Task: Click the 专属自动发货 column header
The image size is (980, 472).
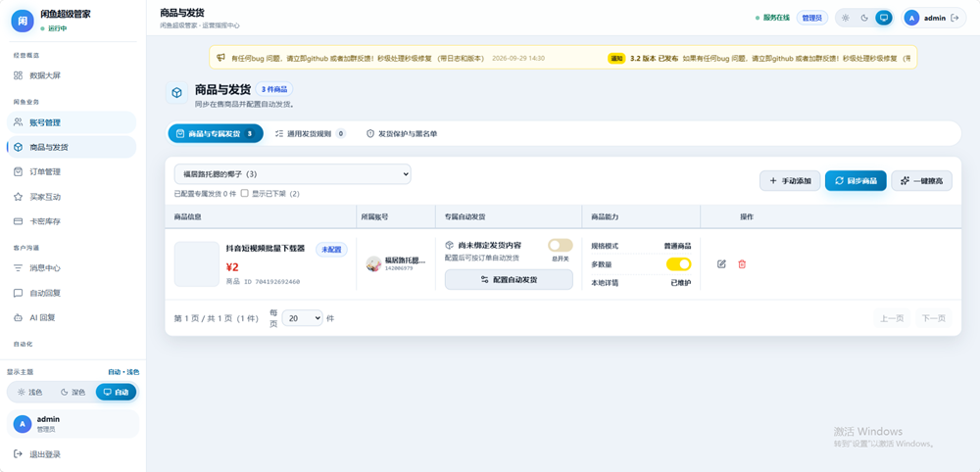Action: pos(465,216)
